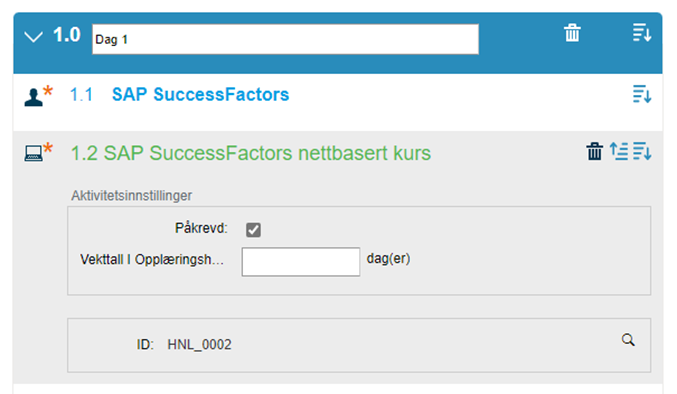Delete the 1.2 nettbasert kurs activity
677x394 pixels.
click(x=595, y=151)
